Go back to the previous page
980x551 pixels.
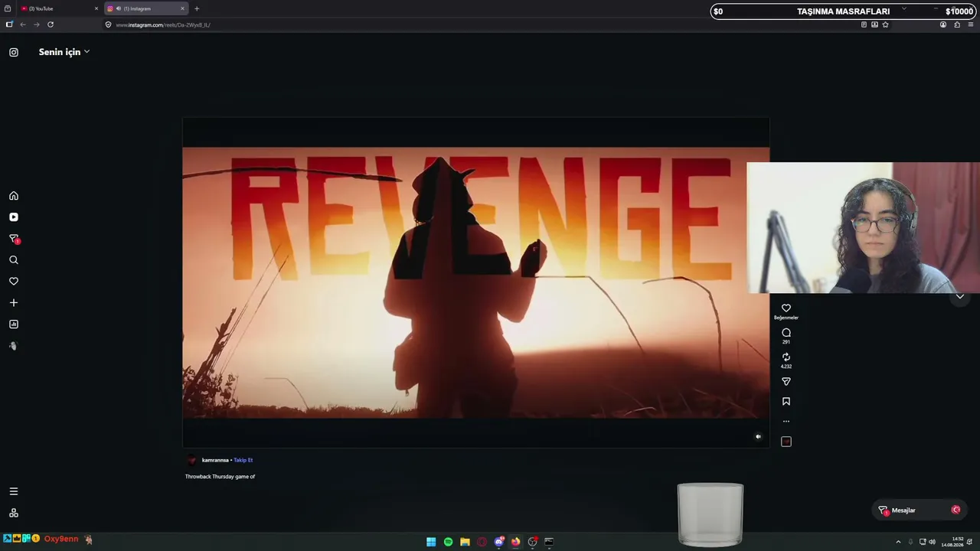[23, 24]
